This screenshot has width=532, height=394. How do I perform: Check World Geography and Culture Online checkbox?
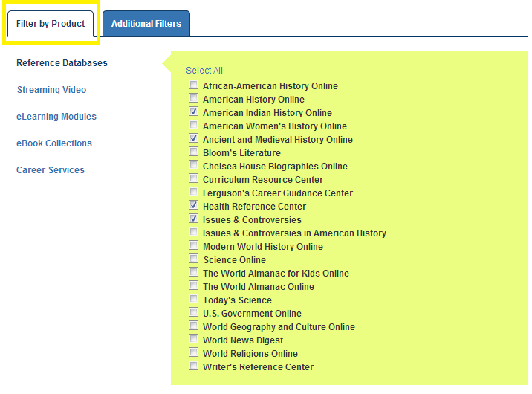[193, 326]
